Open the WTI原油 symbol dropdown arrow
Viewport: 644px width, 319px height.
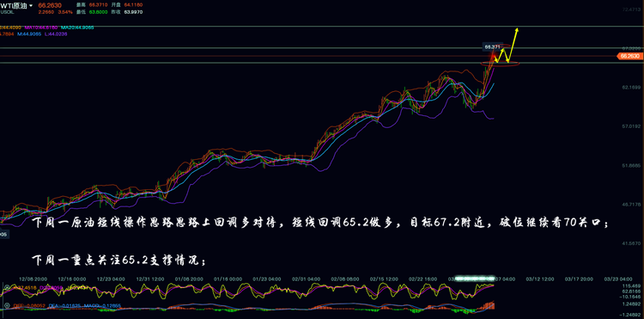click(31, 5)
